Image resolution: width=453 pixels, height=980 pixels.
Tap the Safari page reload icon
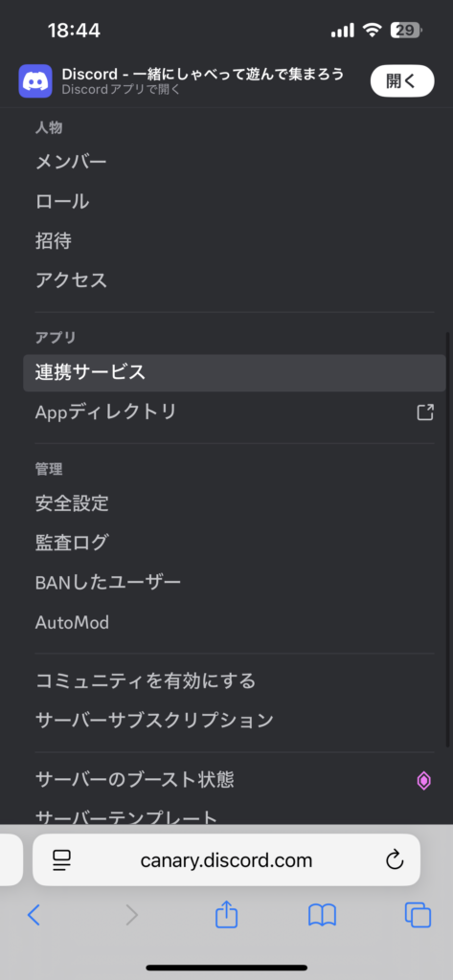(x=395, y=860)
